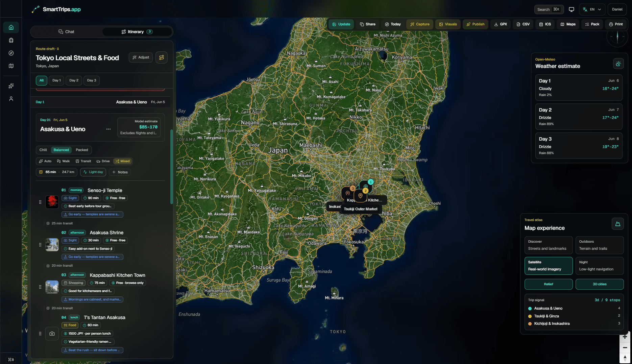
Task: Select Drive transport mode
Action: (x=103, y=161)
